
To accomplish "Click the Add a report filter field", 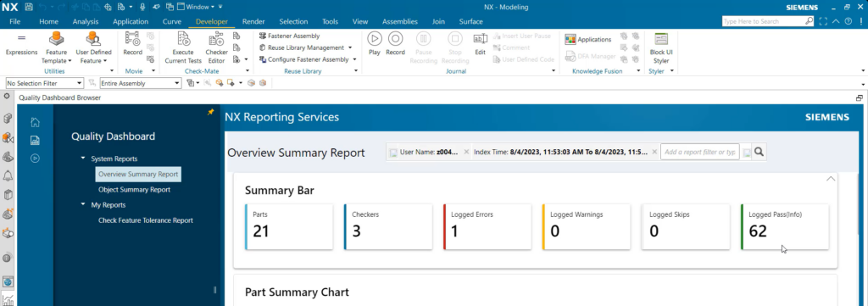I will [x=699, y=152].
